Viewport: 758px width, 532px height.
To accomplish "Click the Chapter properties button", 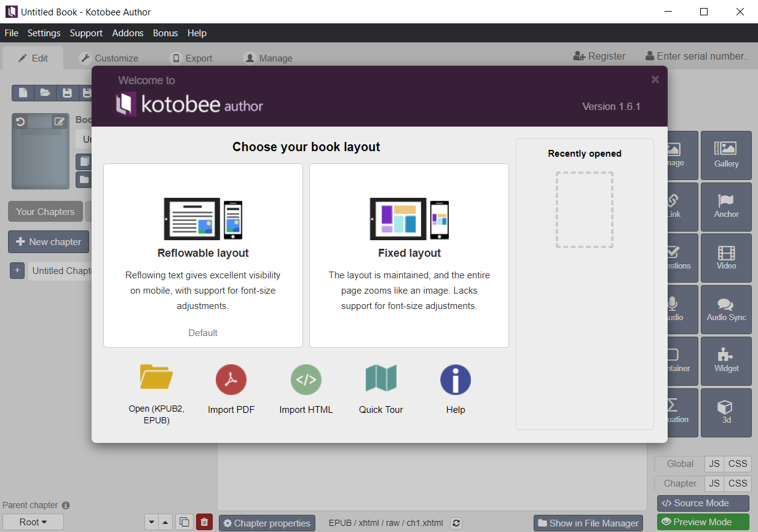I will [x=267, y=523].
